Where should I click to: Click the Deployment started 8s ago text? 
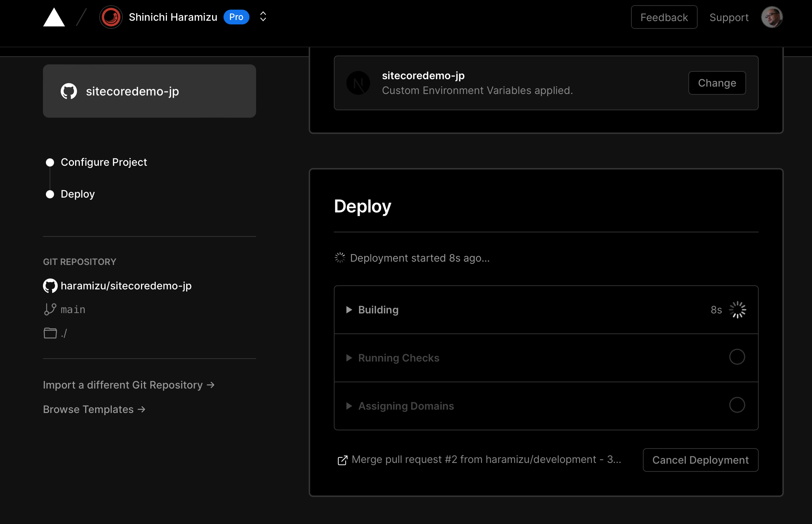click(x=420, y=258)
